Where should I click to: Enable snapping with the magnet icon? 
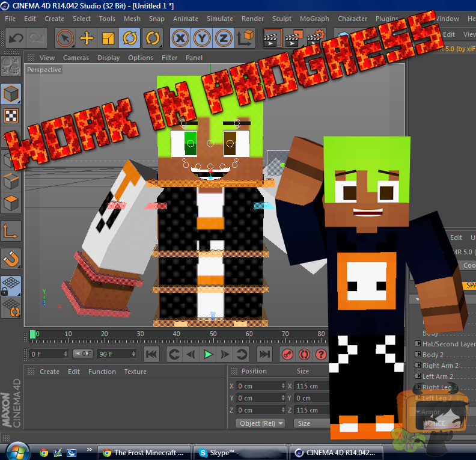tap(11, 258)
